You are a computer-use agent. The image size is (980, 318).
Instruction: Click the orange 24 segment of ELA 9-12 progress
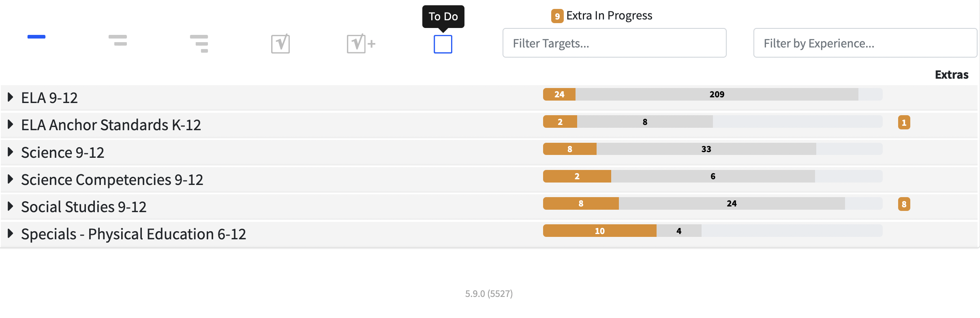coord(559,95)
